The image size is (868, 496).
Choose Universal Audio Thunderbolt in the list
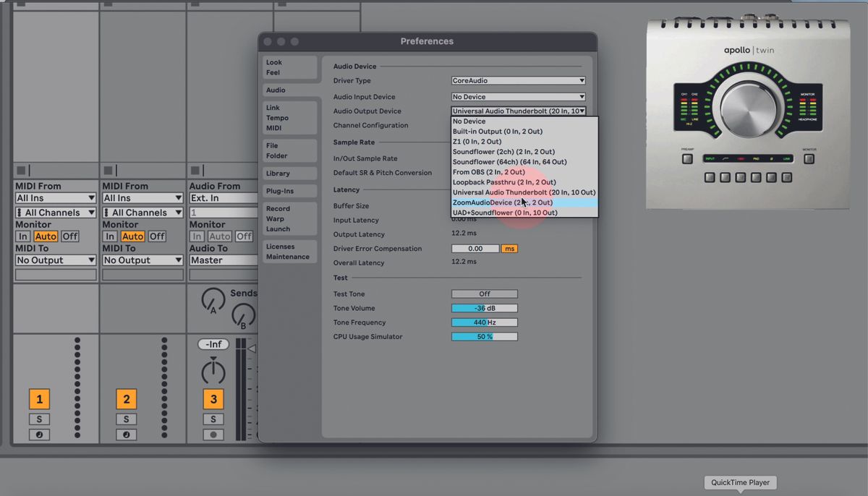coord(524,192)
